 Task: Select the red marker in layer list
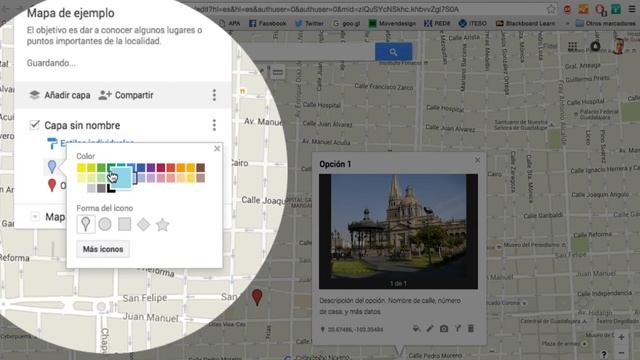(x=52, y=185)
